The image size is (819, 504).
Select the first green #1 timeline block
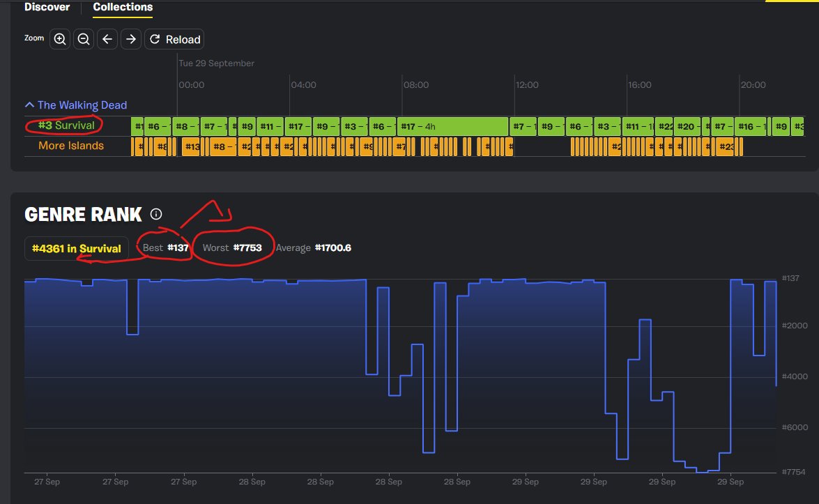(x=138, y=126)
